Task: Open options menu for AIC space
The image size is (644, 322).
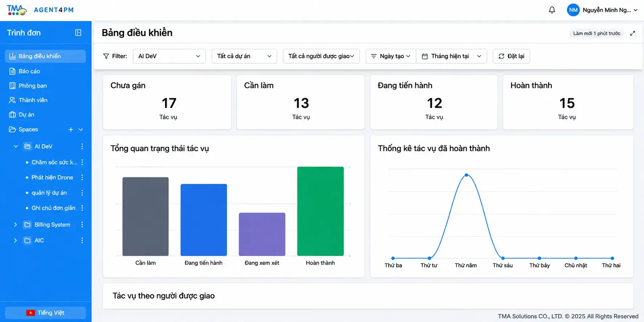Action: pos(82,240)
